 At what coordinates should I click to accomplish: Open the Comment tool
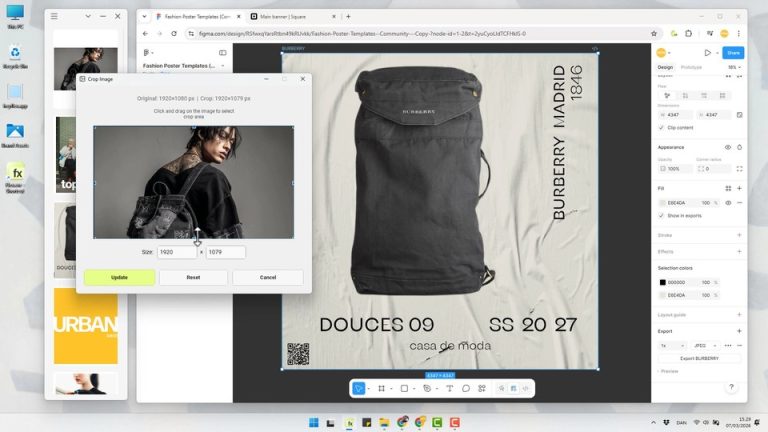tap(466, 388)
